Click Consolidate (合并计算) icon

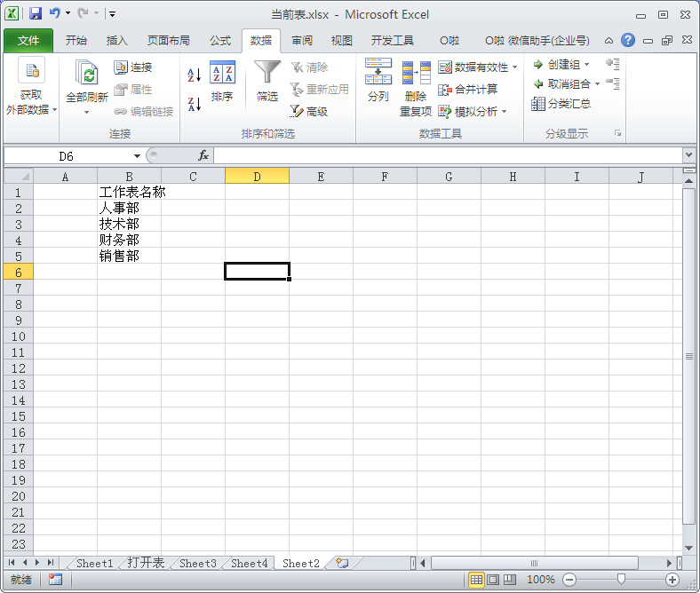click(445, 90)
